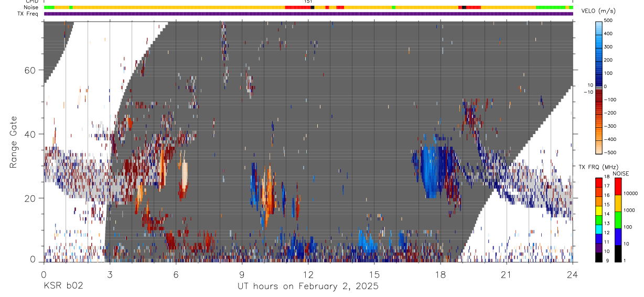Click the UT hours on February 2, 2025 label
Screen dimensions: 644x297
click(x=308, y=287)
